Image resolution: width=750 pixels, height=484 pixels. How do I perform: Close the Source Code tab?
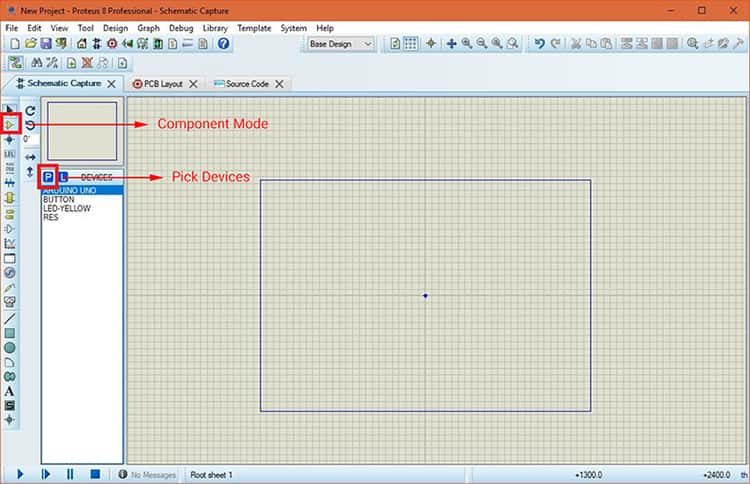point(279,84)
